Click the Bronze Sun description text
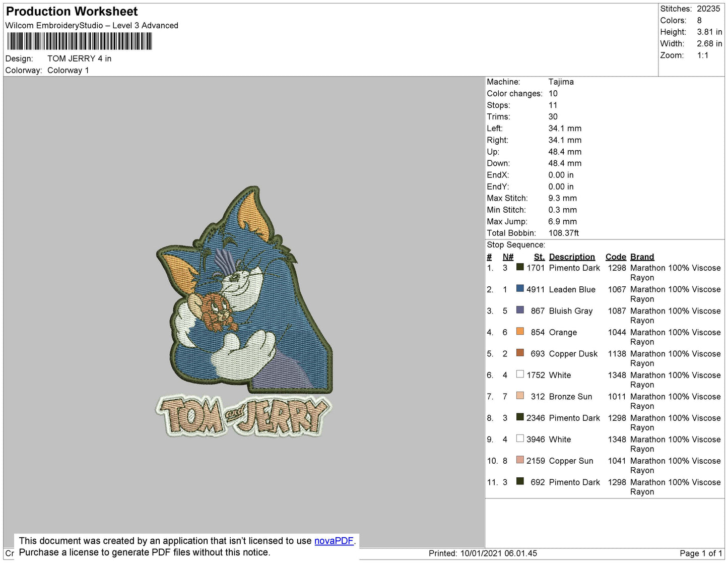This screenshot has width=728, height=563. pyautogui.click(x=570, y=397)
